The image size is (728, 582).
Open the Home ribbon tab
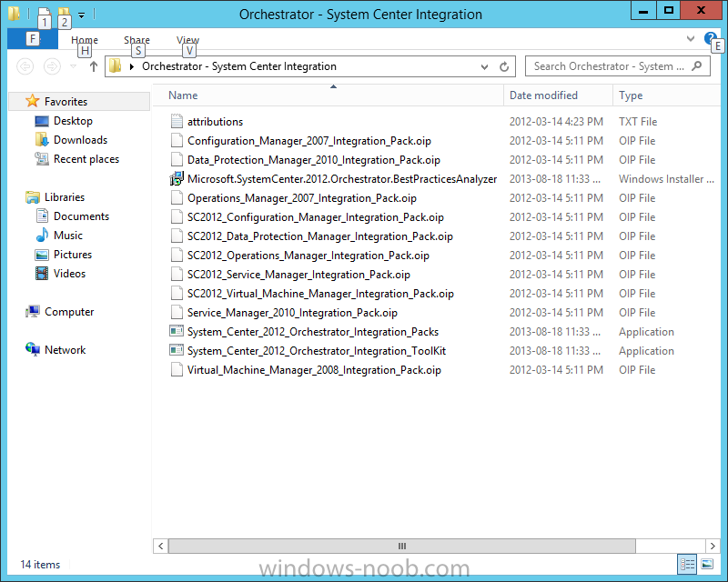click(85, 40)
